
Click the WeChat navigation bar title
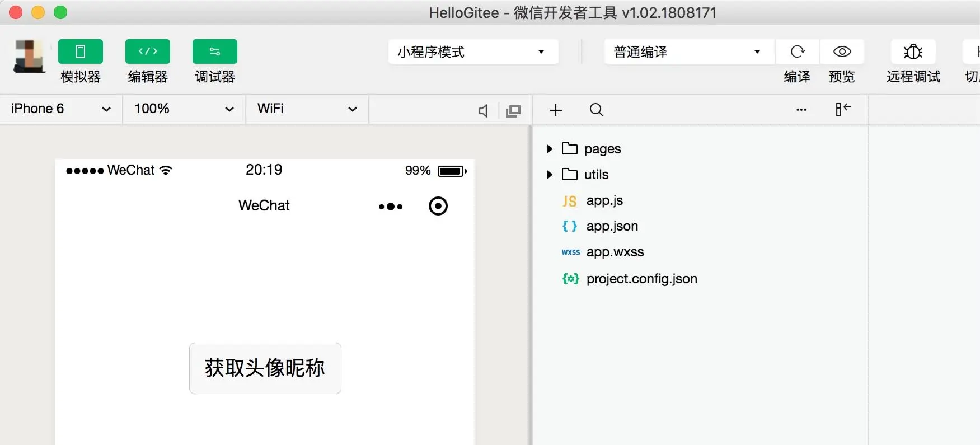pos(264,205)
